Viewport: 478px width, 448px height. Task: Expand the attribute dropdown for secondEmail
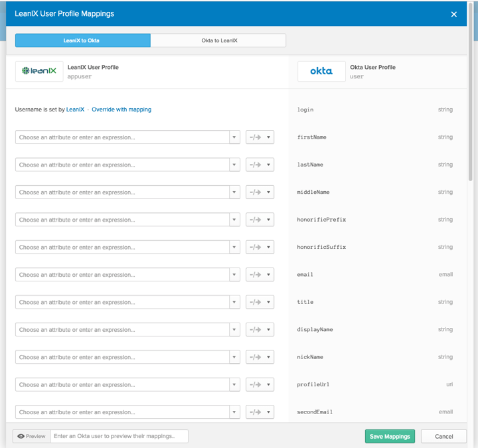(234, 412)
